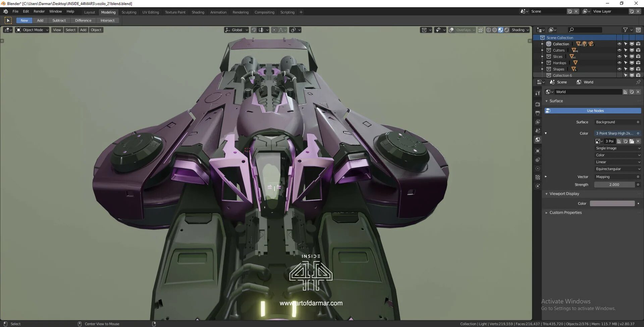
Task: Hide the Hardops collection in viewport
Action: click(x=619, y=63)
